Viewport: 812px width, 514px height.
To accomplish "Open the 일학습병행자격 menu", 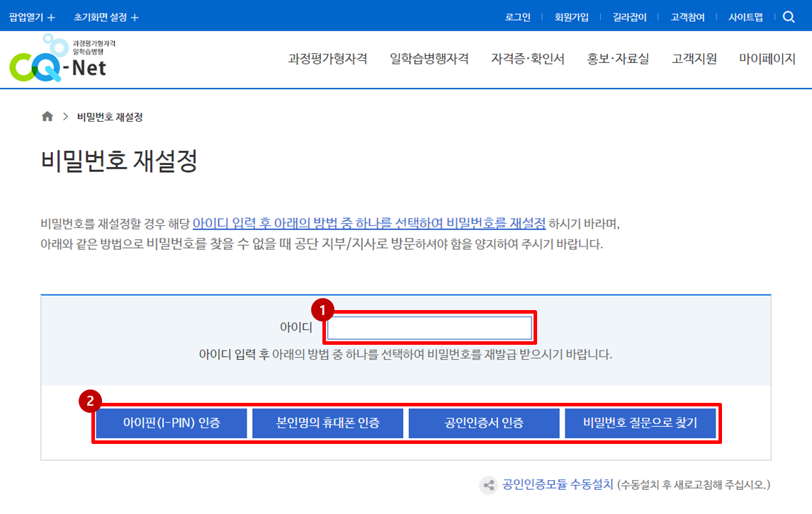I will point(429,59).
